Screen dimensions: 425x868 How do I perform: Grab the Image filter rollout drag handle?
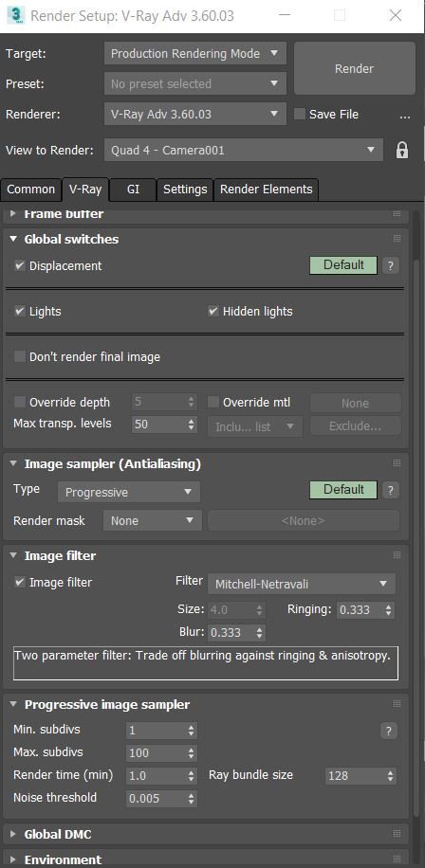[x=397, y=555]
